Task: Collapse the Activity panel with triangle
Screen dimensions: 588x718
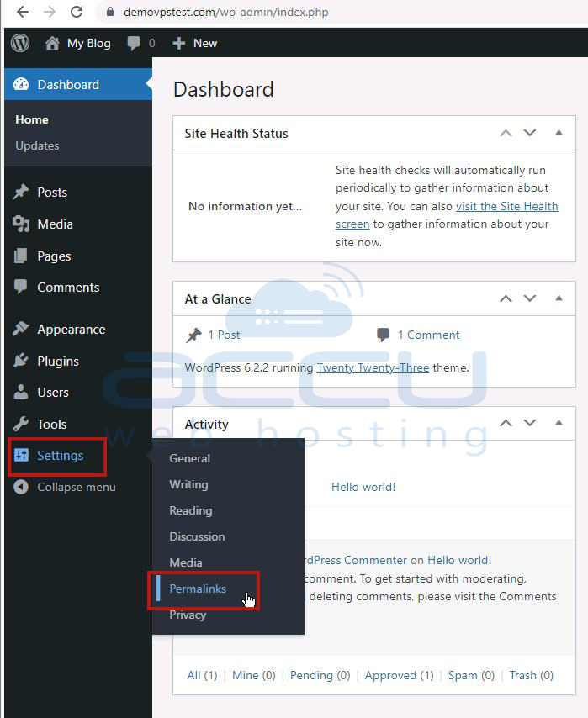Action: pos(559,423)
